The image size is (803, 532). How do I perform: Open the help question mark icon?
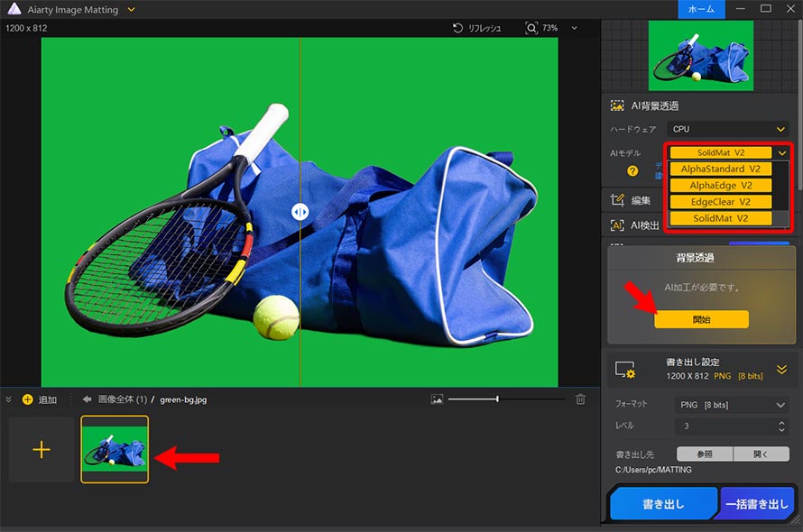click(x=635, y=170)
